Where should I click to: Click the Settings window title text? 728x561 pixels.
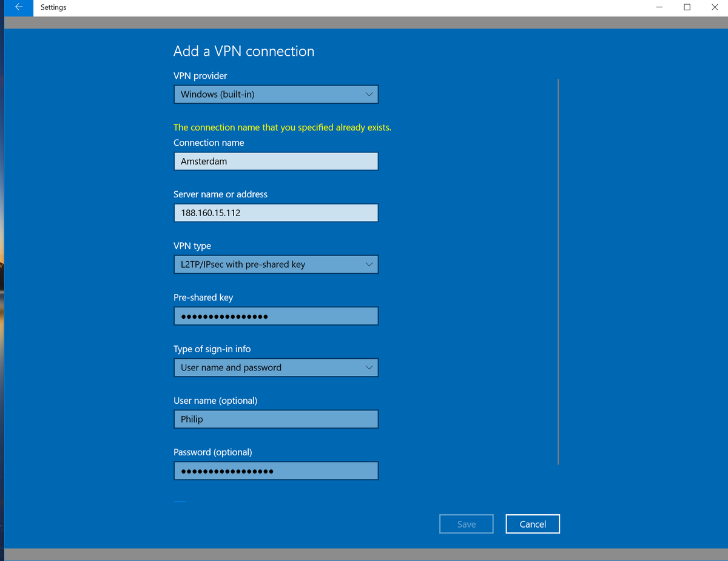coord(53,7)
